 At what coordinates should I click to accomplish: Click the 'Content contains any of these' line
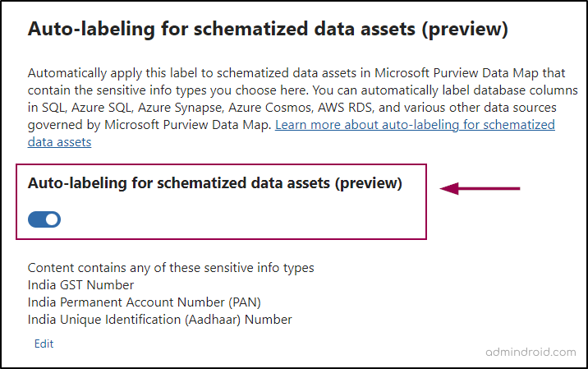171,268
